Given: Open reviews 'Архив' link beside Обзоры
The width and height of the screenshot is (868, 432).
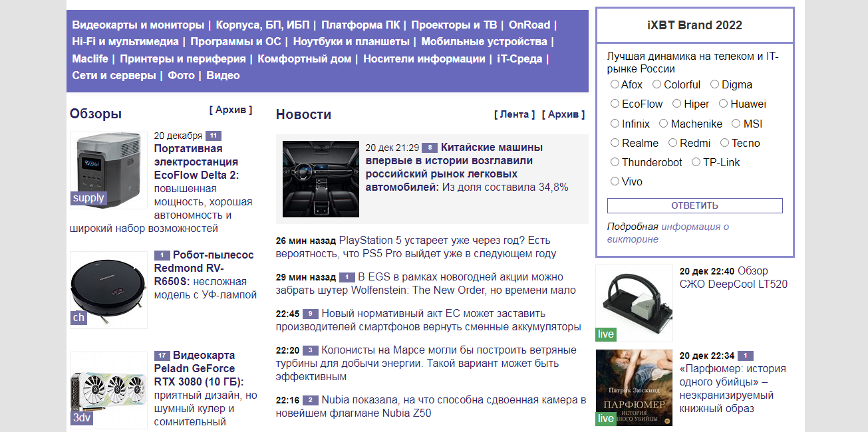Looking at the screenshot, I should 231,110.
